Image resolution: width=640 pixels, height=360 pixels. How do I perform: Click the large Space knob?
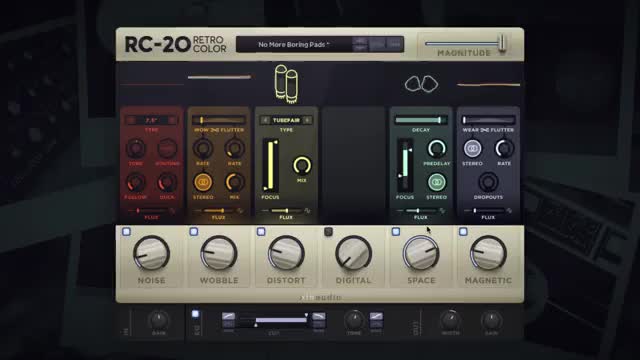click(x=421, y=253)
